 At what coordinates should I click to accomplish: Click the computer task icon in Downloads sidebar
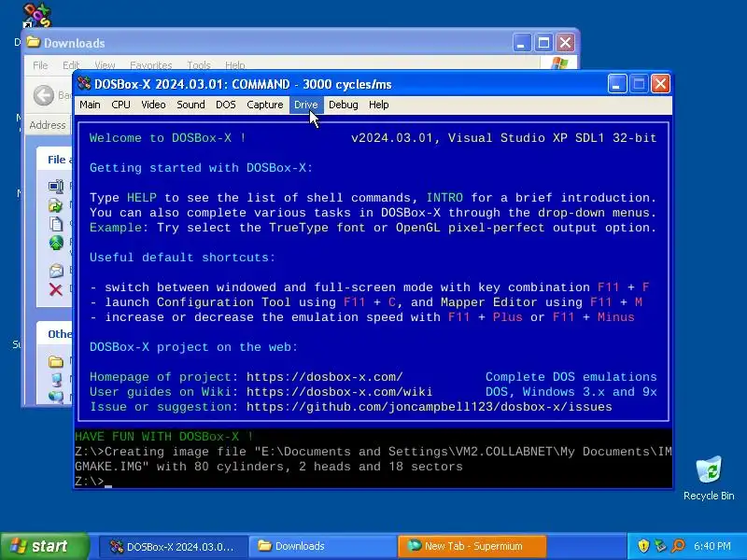[56, 185]
